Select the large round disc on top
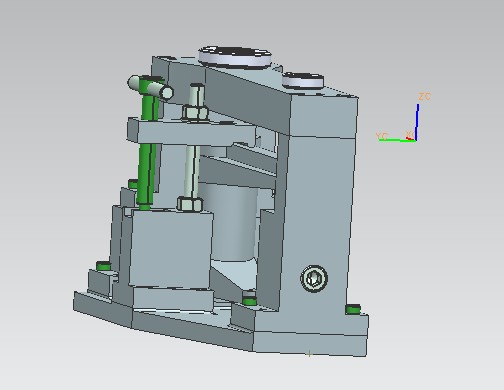This screenshot has width=504, height=390. (235, 57)
